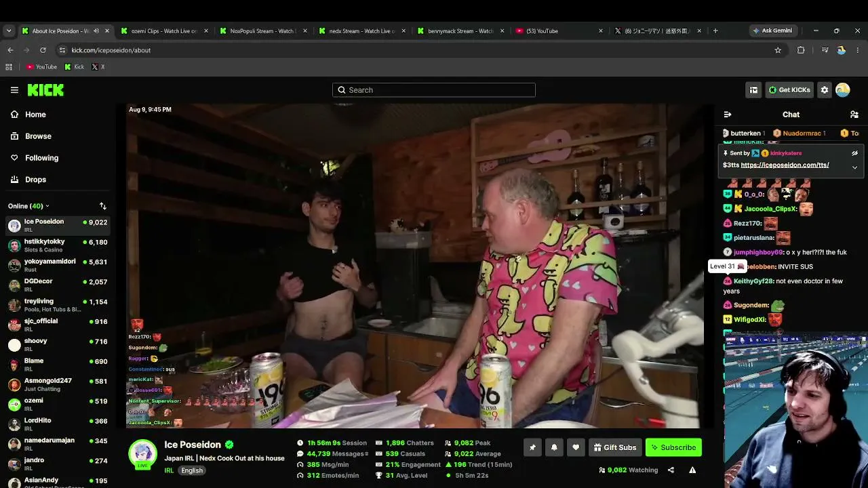The width and height of the screenshot is (868, 488).
Task: Toggle the notification bell for Ice Poseidon
Action: (554, 447)
